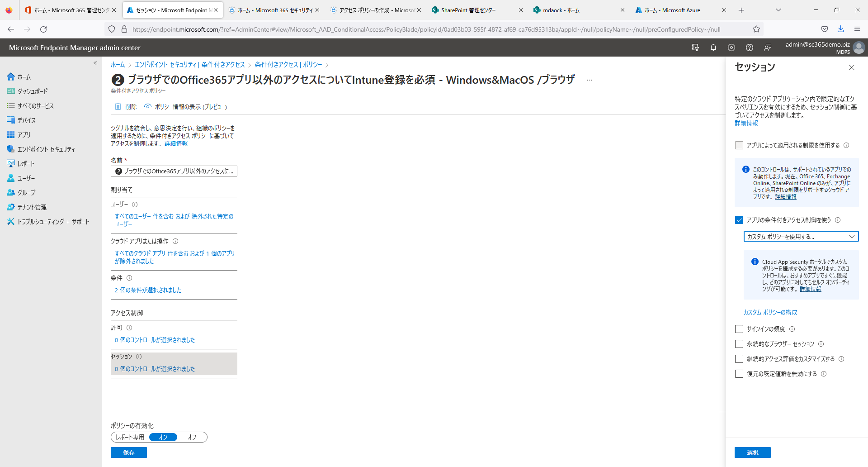Bookmark this page with the star icon
Viewport: 868px width, 467px height.
tap(756, 29)
